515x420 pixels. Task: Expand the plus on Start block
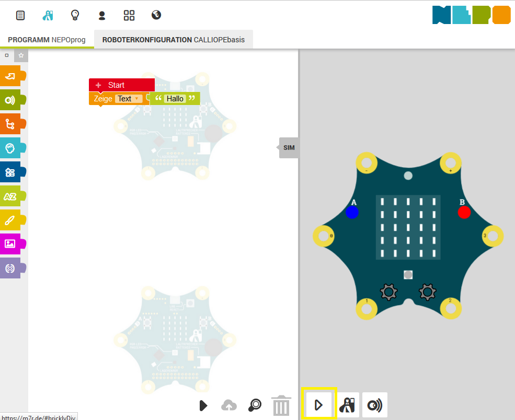98,85
